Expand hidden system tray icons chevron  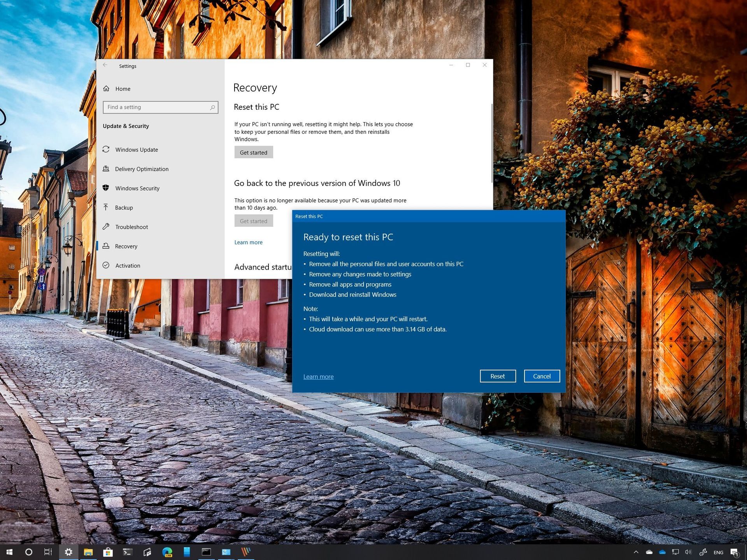(636, 552)
